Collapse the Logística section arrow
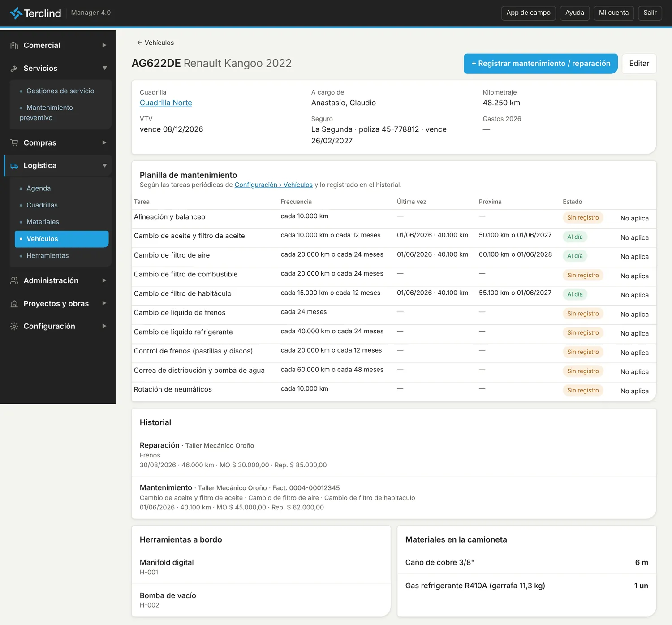The height and width of the screenshot is (625, 672). pos(104,165)
